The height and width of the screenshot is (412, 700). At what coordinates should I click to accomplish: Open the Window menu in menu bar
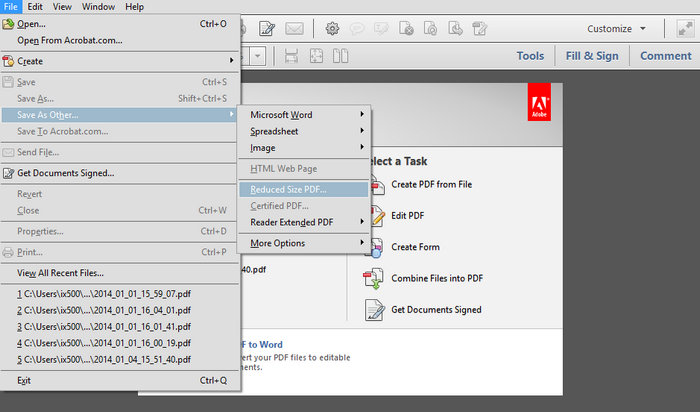(x=98, y=7)
